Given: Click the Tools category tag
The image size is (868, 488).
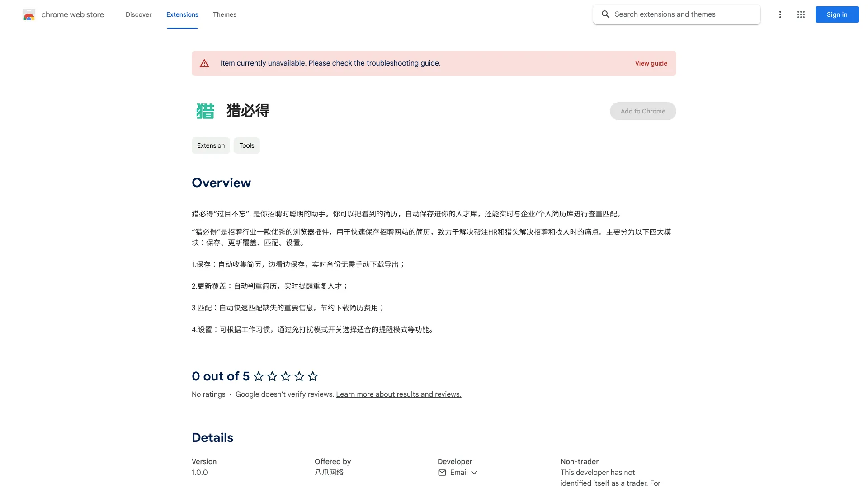Looking at the screenshot, I should pos(246,145).
